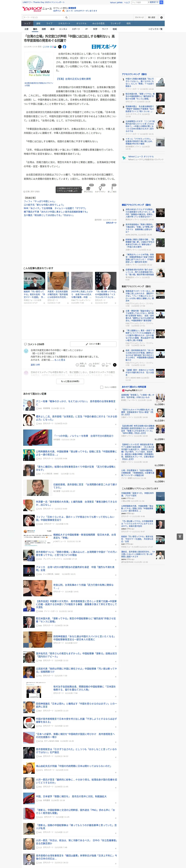Image resolution: width=186 pixels, height=868 pixels.
Task: Open デニー知事「戦争のきっかけ」recommended article
Action: (76, 403)
